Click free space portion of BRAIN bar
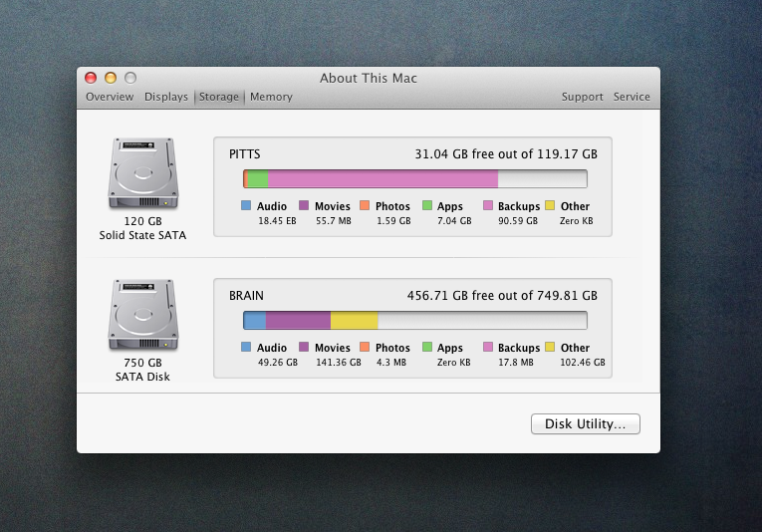Image resolution: width=762 pixels, height=532 pixels. (x=482, y=320)
